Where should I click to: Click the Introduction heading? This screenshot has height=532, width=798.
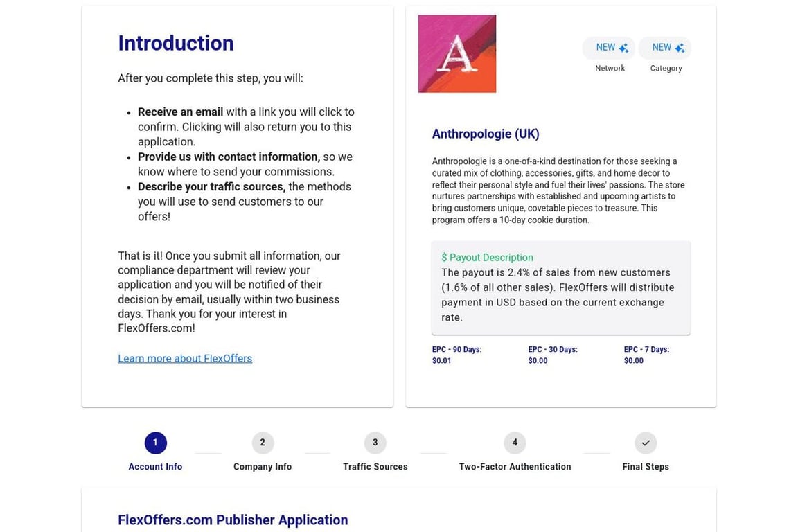pos(175,43)
